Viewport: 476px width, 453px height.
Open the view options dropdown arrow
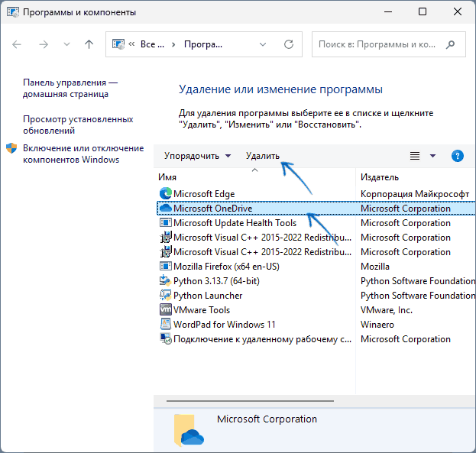432,156
